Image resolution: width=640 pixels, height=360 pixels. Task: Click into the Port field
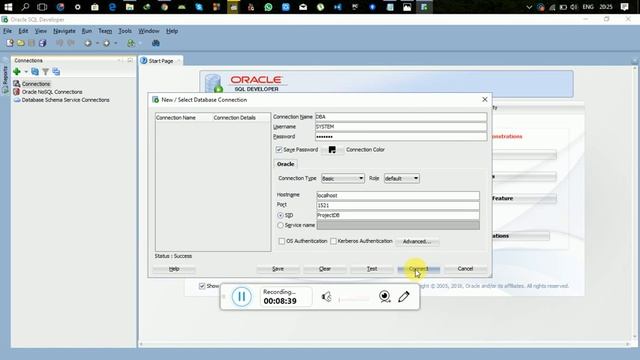click(x=398, y=205)
